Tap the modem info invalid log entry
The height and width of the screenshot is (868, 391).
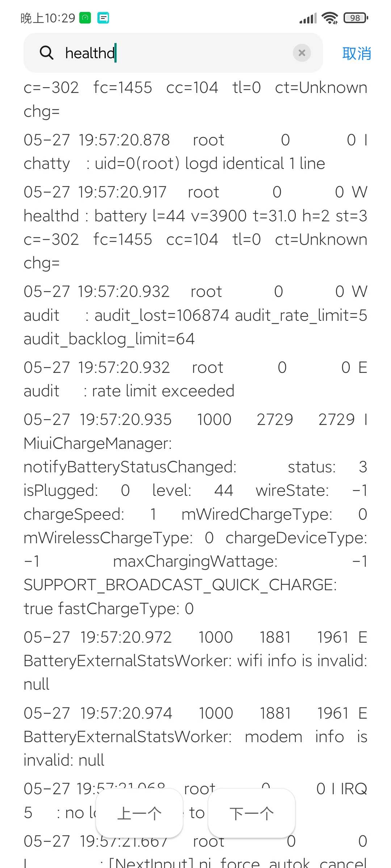[195, 736]
